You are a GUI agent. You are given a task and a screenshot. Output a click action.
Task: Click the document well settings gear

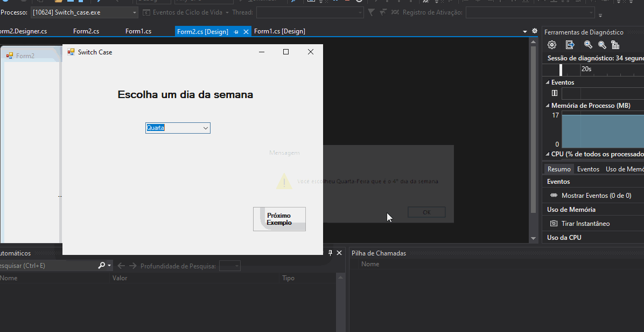(x=534, y=31)
